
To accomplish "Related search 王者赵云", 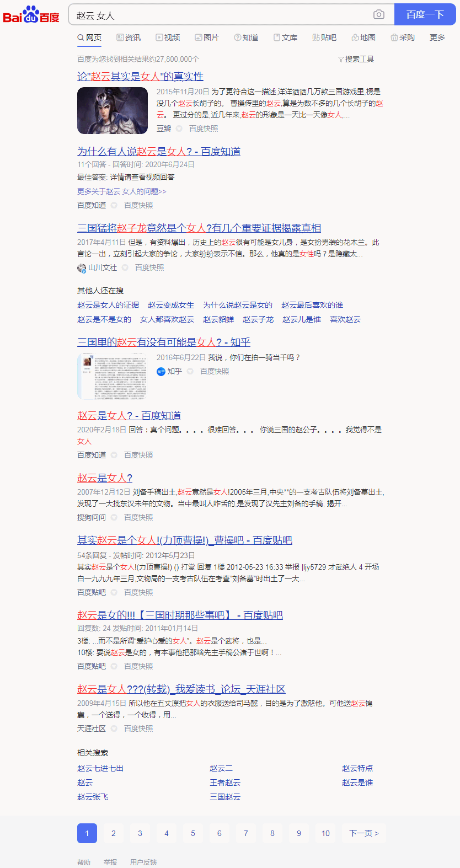I will [x=225, y=783].
